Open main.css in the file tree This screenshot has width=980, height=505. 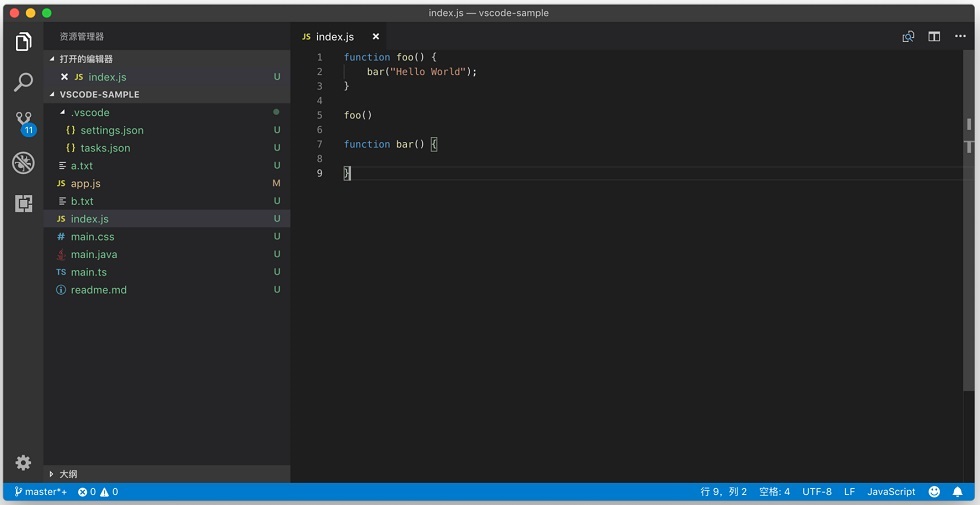(x=167, y=236)
